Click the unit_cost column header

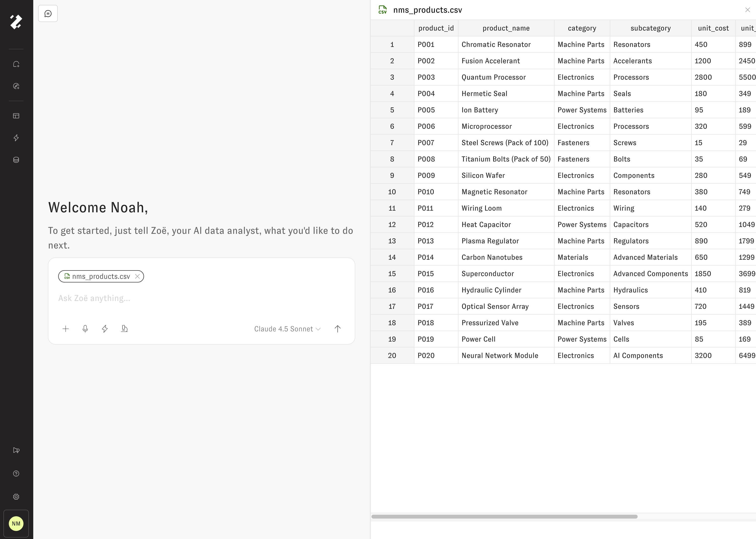(x=713, y=28)
